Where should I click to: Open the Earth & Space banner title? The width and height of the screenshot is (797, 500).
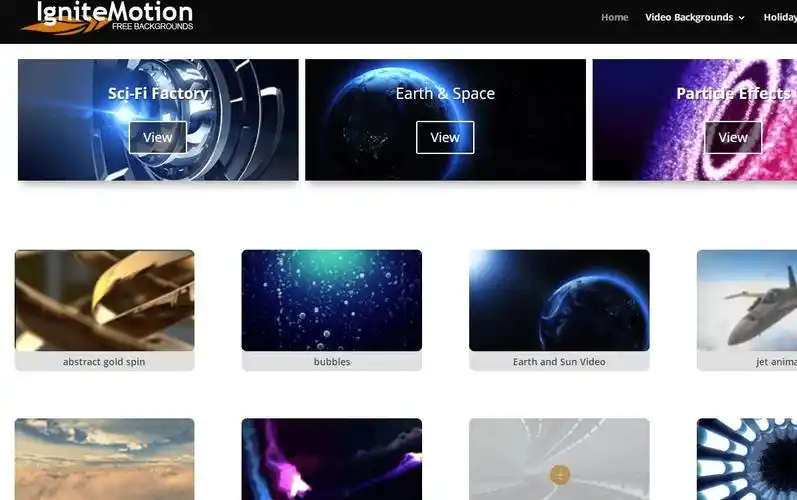pyautogui.click(x=445, y=94)
